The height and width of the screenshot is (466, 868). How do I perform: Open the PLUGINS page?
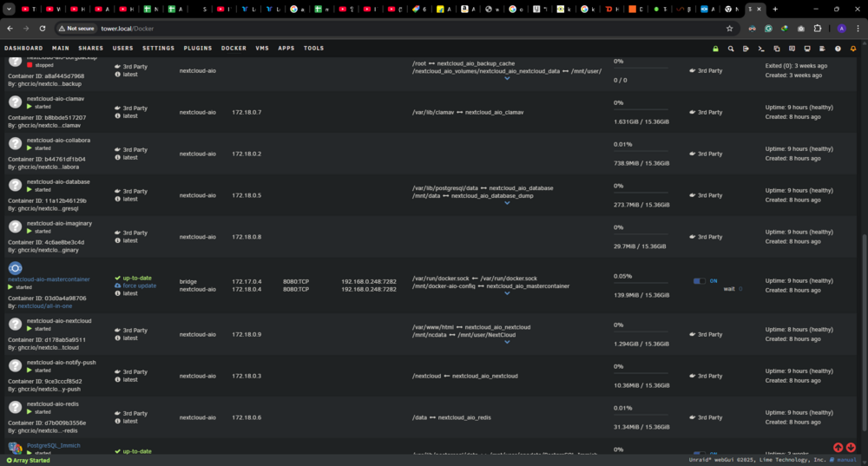(198, 49)
